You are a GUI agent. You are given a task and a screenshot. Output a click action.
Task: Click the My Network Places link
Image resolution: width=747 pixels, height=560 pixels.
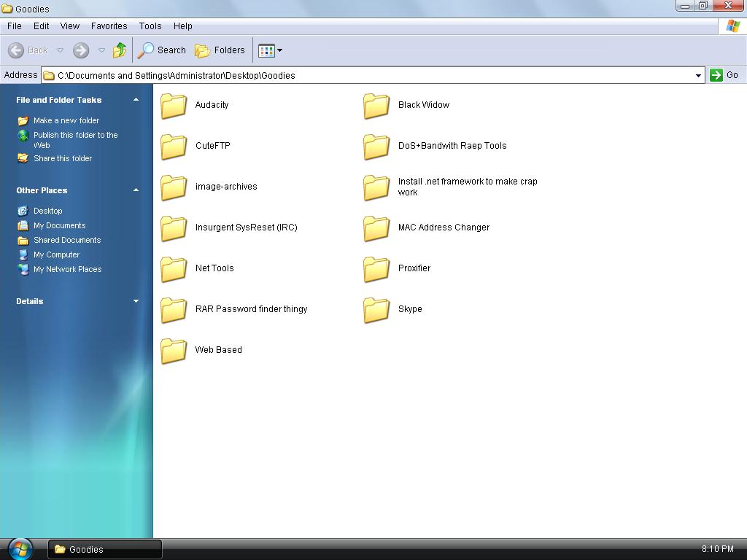[67, 269]
